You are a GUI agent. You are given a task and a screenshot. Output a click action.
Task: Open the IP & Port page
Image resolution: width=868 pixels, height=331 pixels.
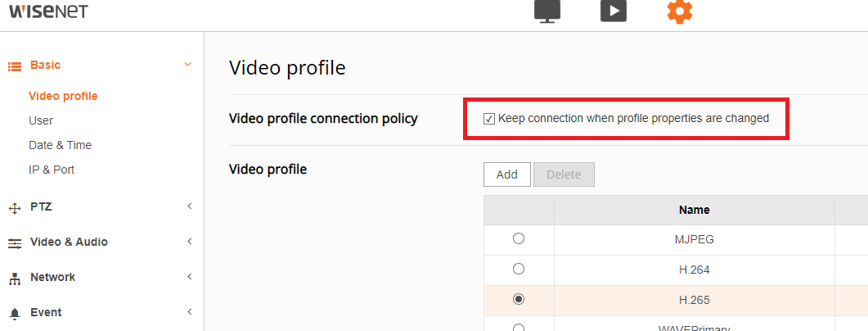tap(52, 170)
